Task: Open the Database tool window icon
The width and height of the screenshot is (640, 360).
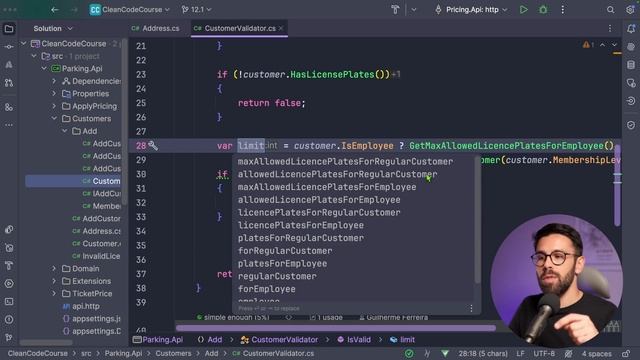Action: 631,64
